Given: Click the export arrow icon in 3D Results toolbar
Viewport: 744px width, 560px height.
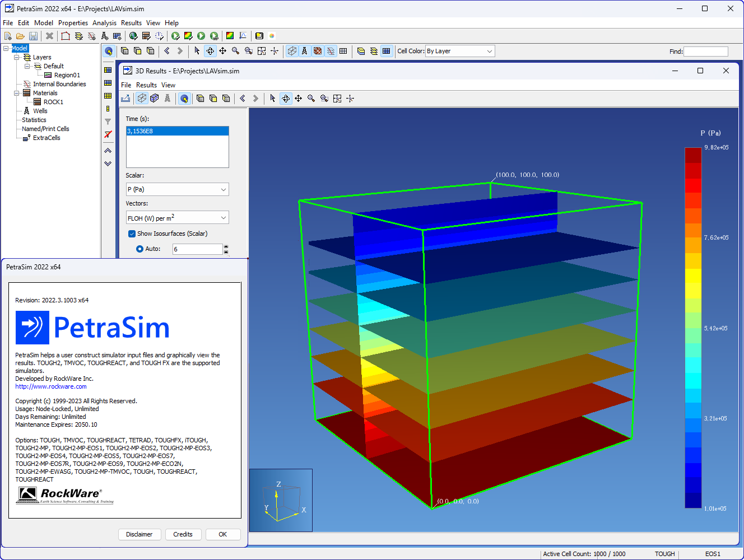Looking at the screenshot, I should (x=125, y=99).
